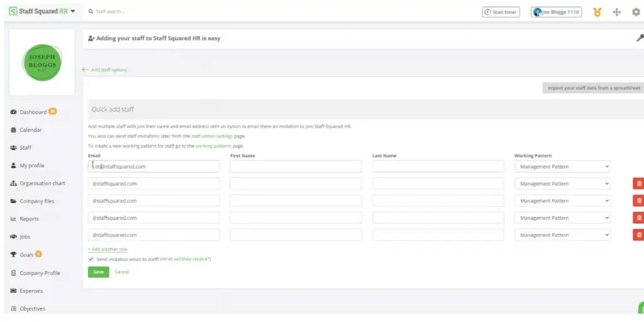Click the My profile person icon
The image size is (644, 322).
(x=13, y=165)
